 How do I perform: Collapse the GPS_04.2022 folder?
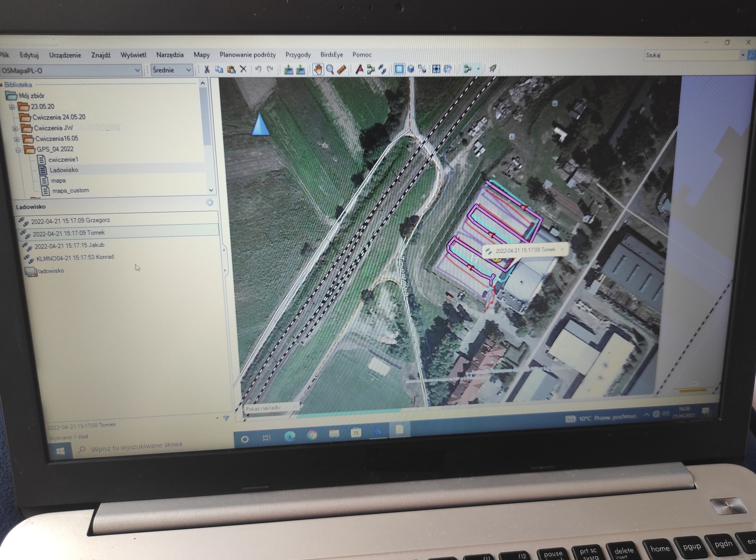point(18,150)
